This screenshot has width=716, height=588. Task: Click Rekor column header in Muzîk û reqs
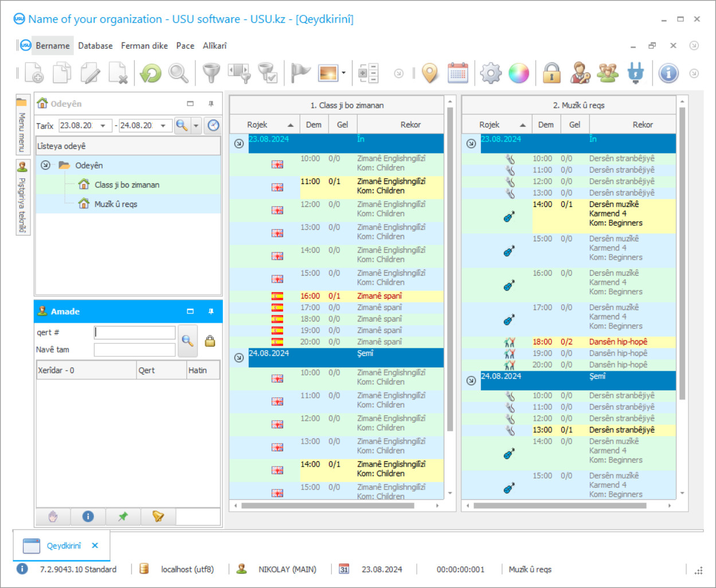point(632,124)
